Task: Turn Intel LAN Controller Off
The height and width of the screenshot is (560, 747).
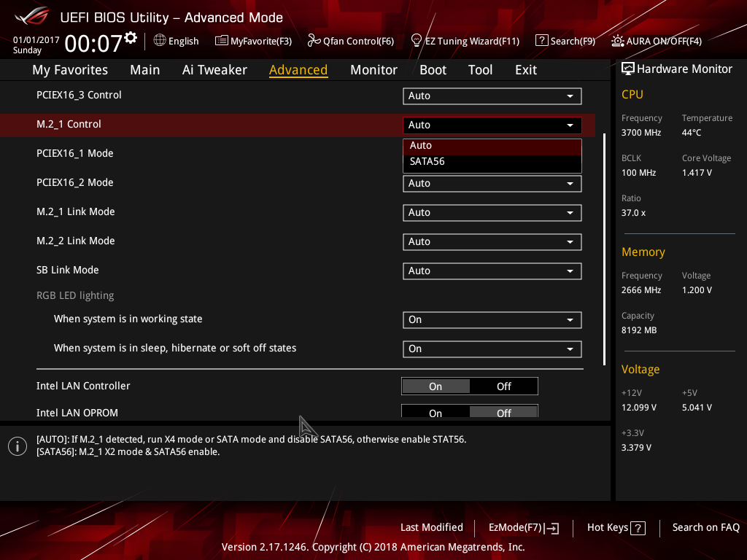Action: pos(503,386)
